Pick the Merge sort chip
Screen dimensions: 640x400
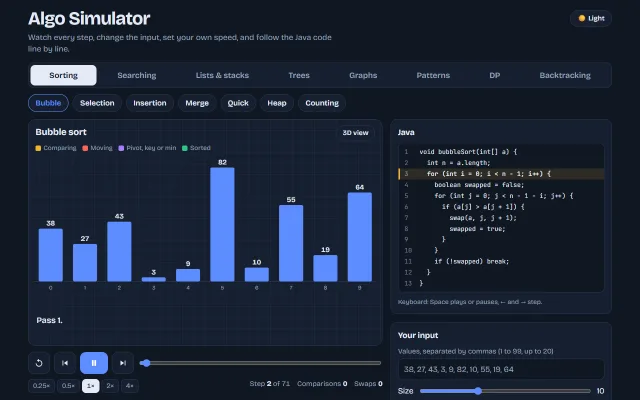tap(197, 103)
